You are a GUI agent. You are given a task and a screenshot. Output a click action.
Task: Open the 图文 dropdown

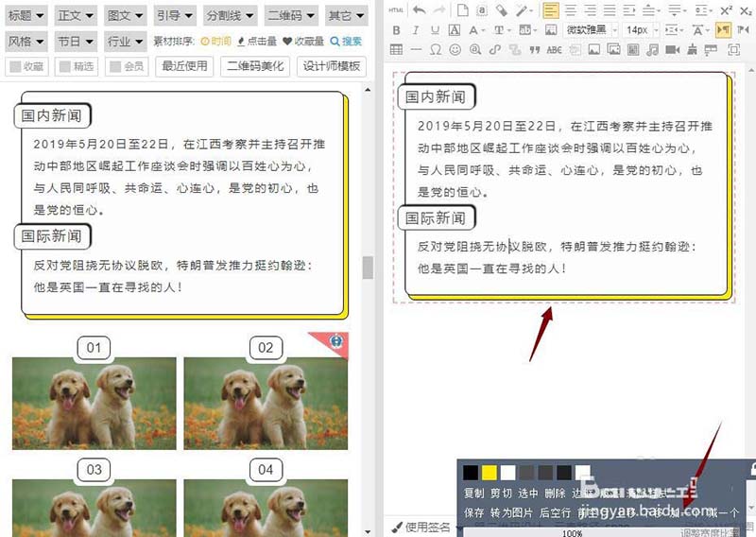point(126,16)
